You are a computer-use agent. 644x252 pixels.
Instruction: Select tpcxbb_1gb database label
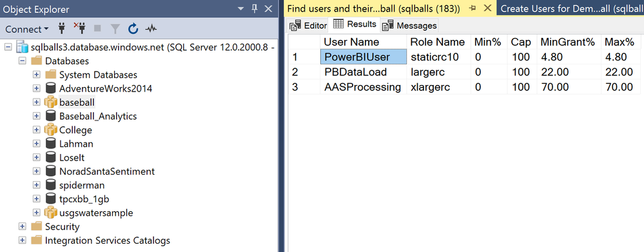click(84, 199)
